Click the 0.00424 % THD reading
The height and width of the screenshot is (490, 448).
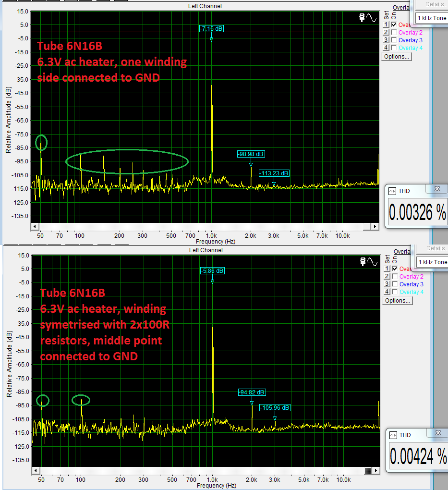pos(419,456)
